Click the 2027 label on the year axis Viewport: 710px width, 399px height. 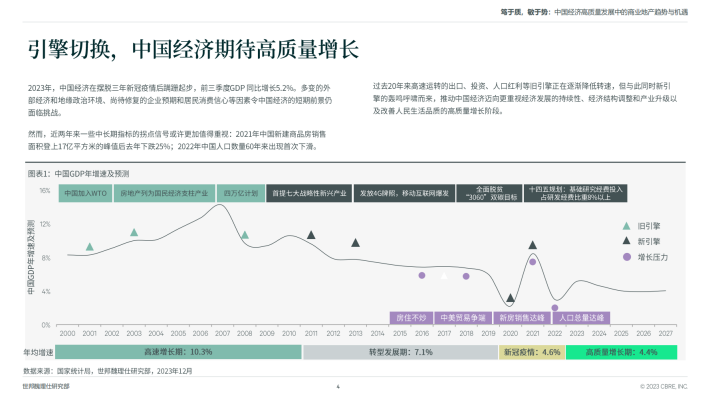point(666,333)
